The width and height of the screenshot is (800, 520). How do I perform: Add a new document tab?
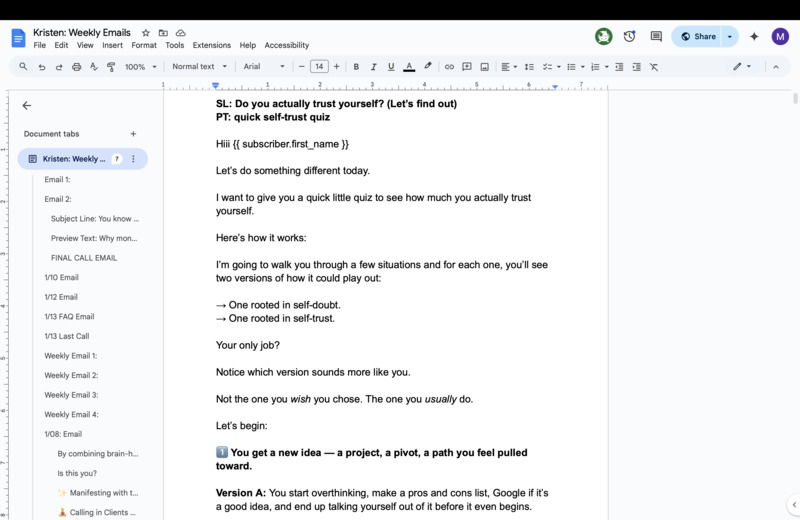point(133,134)
